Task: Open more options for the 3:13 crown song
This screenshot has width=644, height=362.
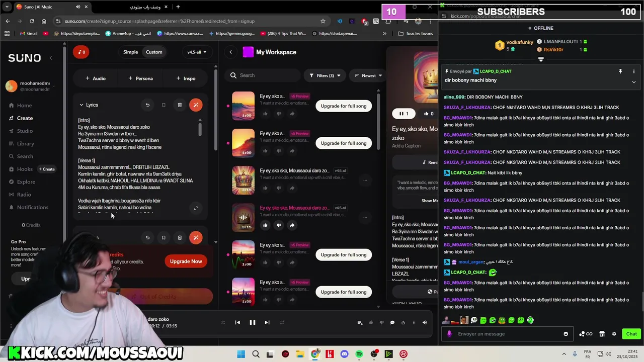Action: pyautogui.click(x=365, y=180)
